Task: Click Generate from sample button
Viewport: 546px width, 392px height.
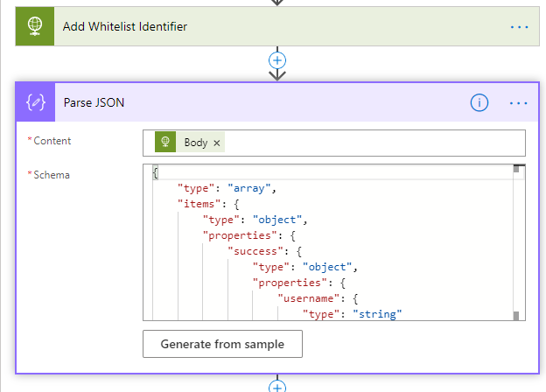Action: coord(222,344)
